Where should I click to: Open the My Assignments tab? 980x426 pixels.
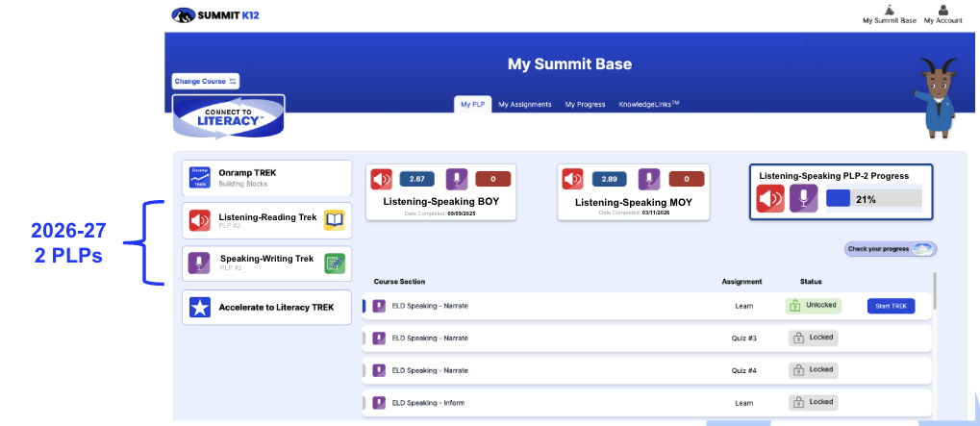coord(525,104)
